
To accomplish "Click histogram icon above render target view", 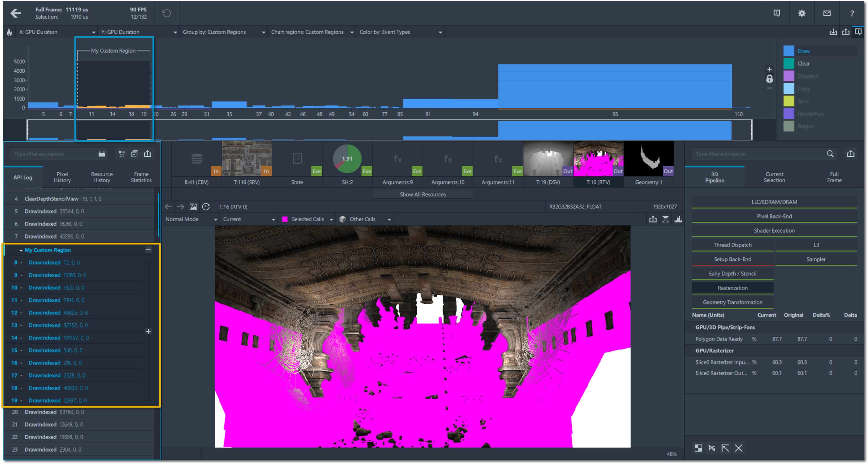I will (x=678, y=219).
